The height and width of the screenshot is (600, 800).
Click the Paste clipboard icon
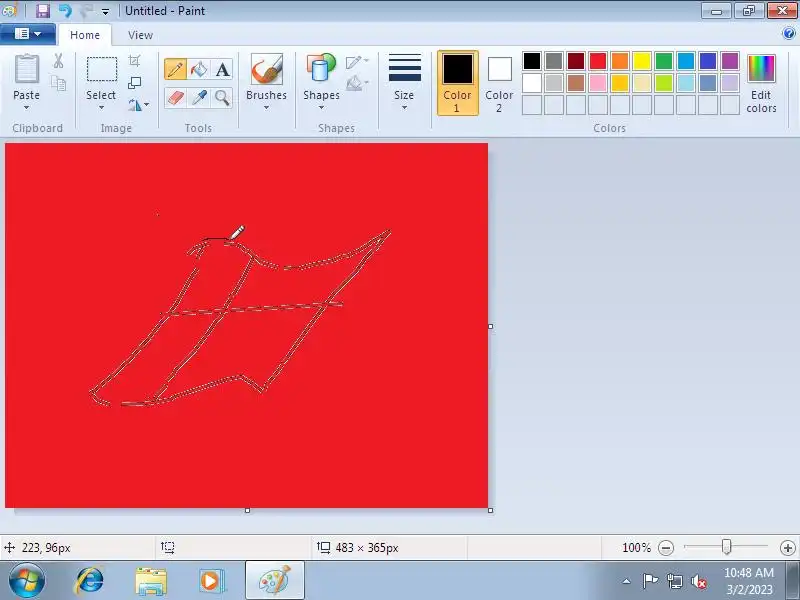point(27,69)
